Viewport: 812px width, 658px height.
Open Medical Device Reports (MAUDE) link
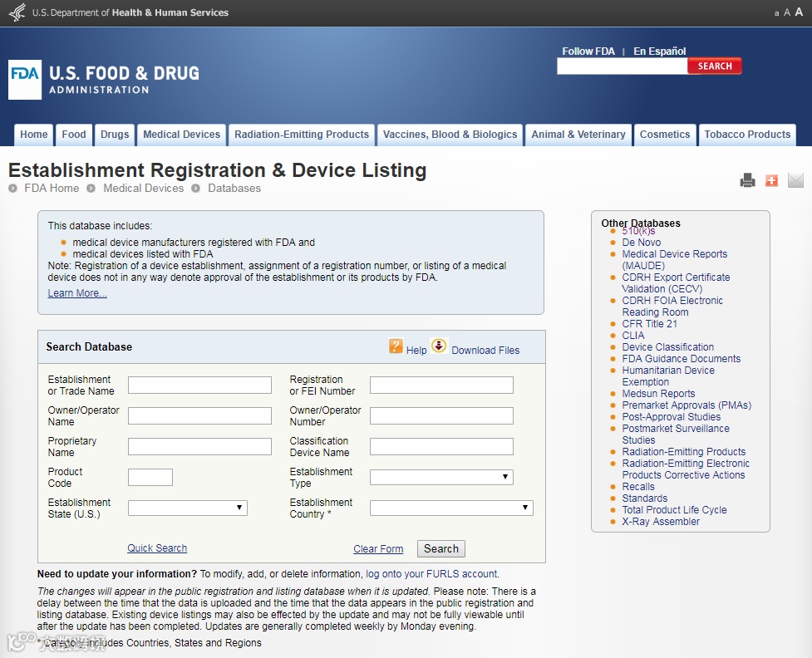click(x=674, y=259)
